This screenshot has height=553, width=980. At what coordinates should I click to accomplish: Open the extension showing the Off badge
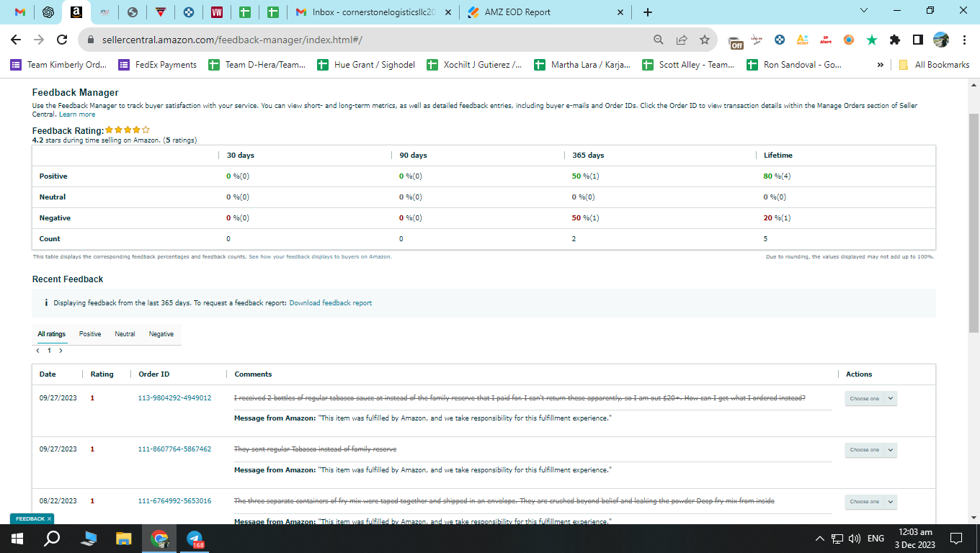[x=735, y=41]
